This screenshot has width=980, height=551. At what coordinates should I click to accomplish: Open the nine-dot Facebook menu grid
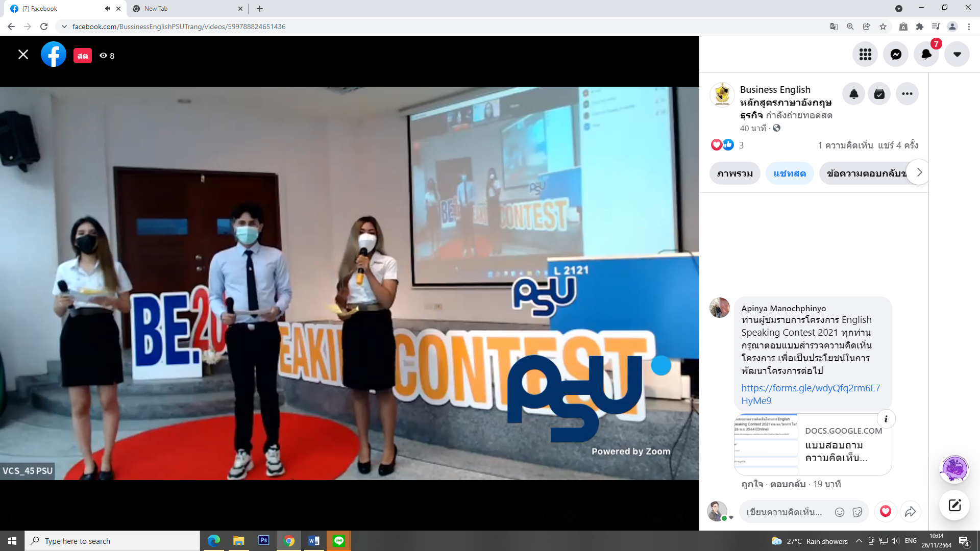[x=865, y=55]
